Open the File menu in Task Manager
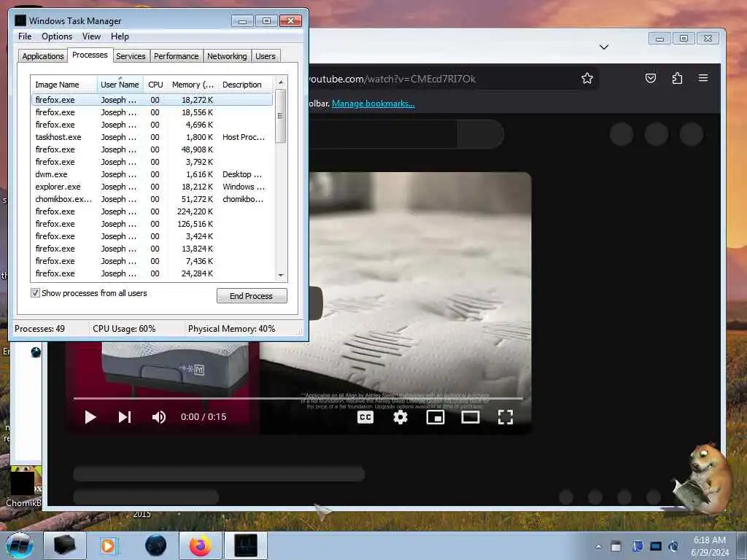Image resolution: width=747 pixels, height=560 pixels. pos(25,36)
